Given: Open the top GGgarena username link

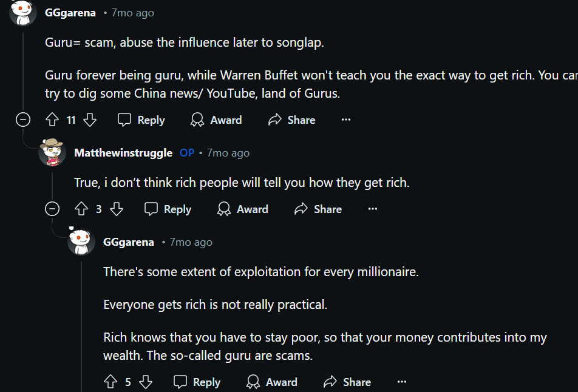Looking at the screenshot, I should [x=70, y=13].
